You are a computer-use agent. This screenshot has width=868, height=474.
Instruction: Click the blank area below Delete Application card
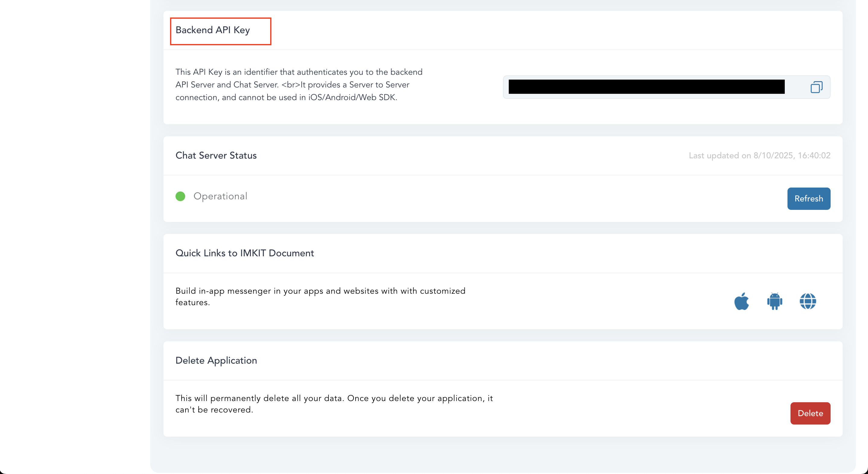pyautogui.click(x=502, y=455)
